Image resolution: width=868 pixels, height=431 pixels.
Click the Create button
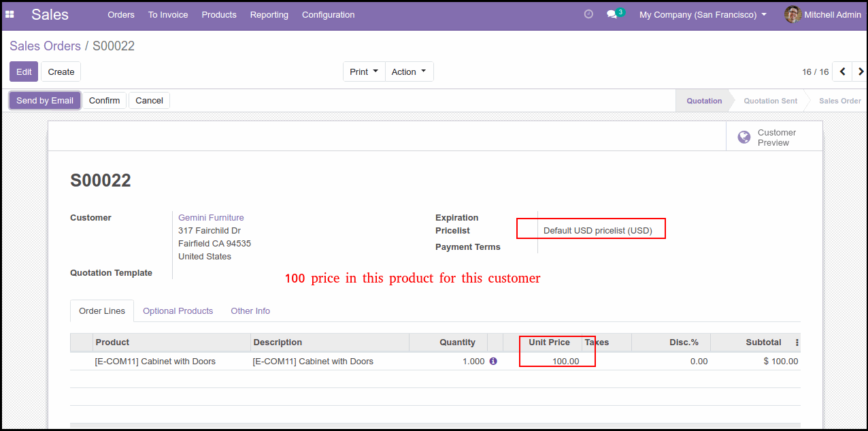coord(61,71)
